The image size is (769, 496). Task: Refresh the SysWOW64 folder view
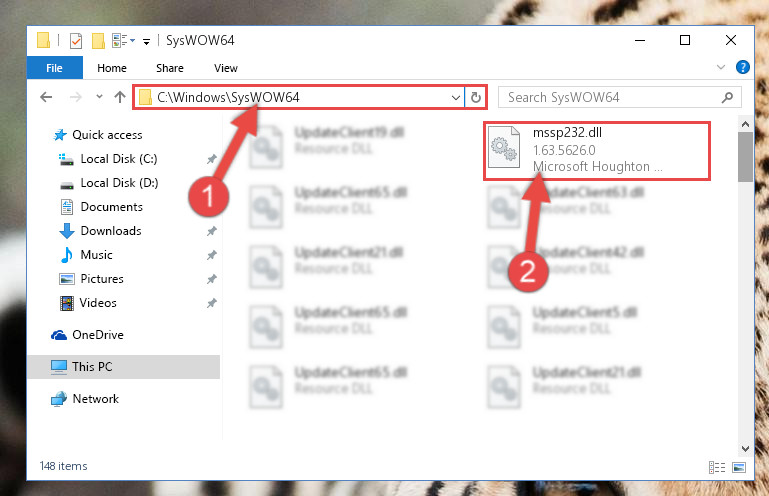pos(476,97)
